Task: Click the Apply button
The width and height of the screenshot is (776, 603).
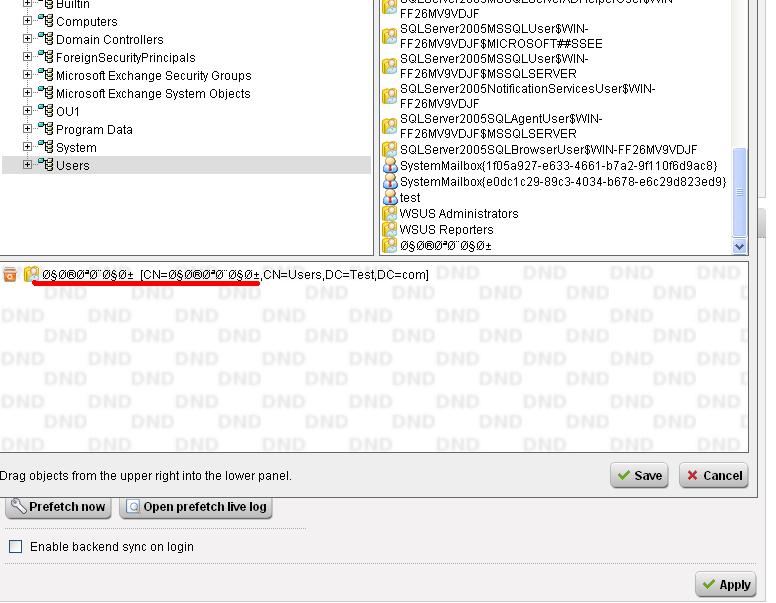Action: [x=726, y=585]
